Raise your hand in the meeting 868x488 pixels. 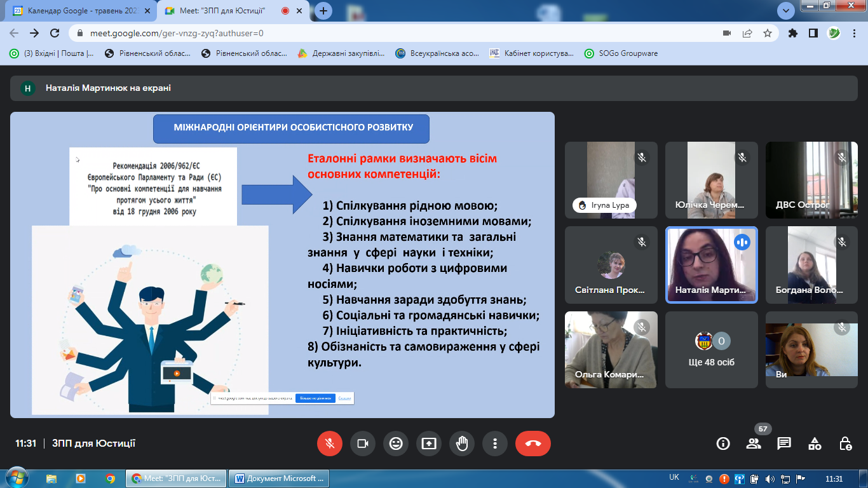(x=462, y=444)
